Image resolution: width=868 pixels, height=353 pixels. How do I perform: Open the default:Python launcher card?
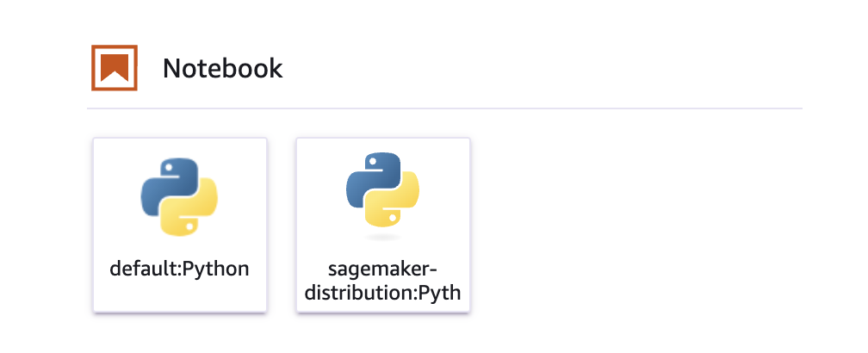pyautogui.click(x=179, y=224)
